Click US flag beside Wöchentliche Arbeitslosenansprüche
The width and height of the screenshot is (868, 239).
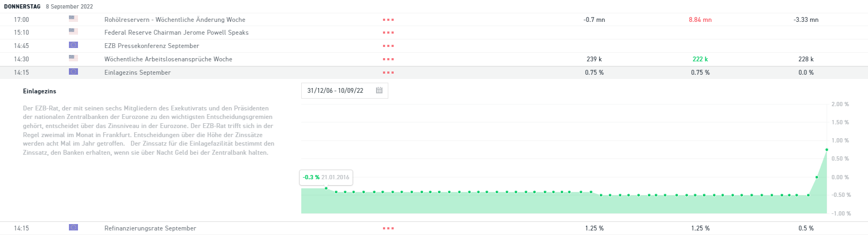pos(73,59)
